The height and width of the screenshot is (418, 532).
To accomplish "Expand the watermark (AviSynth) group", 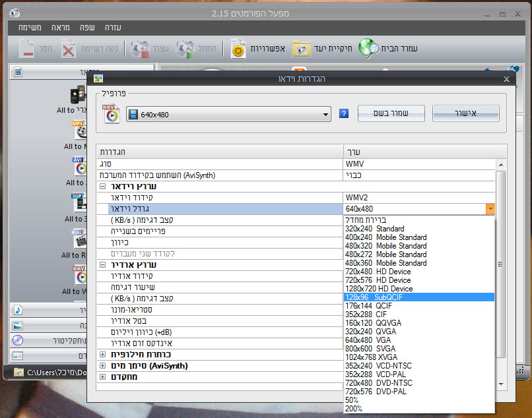I will point(102,365).
